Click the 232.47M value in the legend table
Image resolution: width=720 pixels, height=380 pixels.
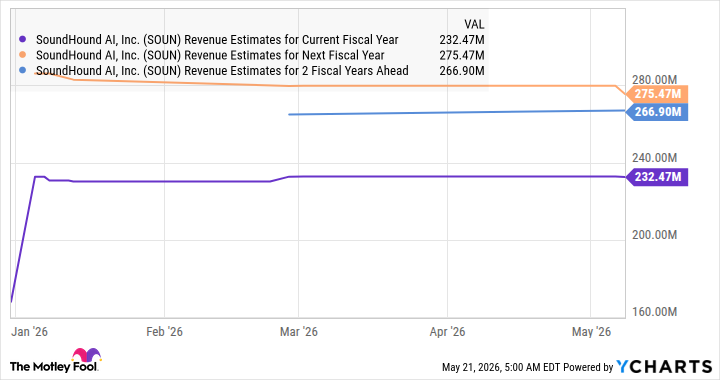tap(461, 40)
